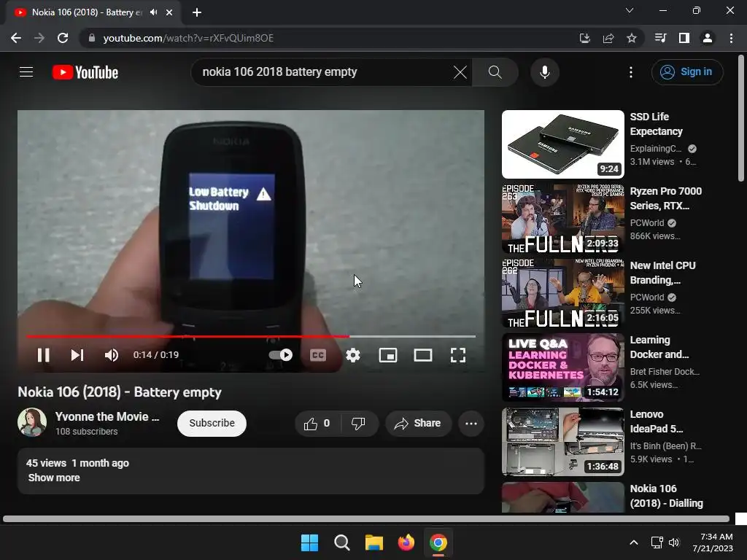Bookmark this tab star icon
This screenshot has height=560, width=747.
[x=632, y=38]
